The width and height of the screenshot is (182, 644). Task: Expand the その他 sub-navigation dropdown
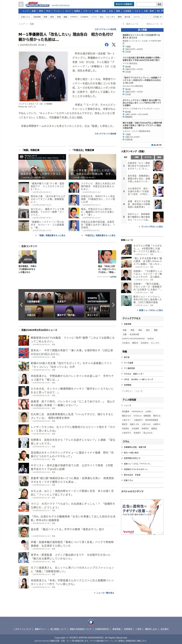pyautogui.click(x=157, y=17)
